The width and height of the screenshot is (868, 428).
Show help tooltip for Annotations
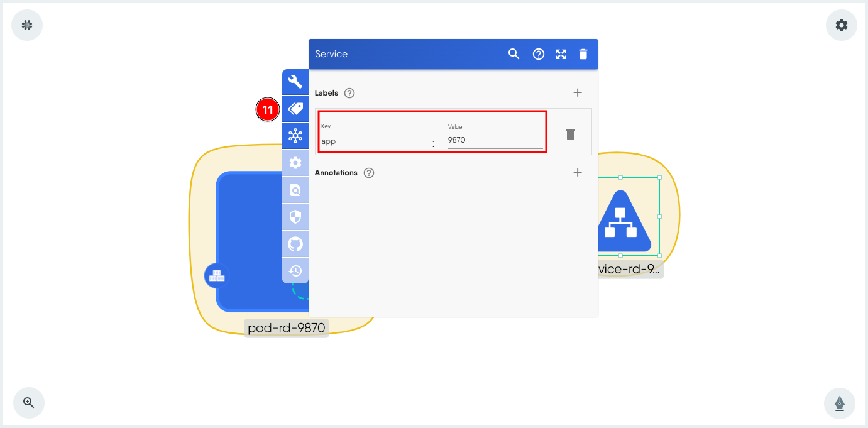(x=369, y=173)
